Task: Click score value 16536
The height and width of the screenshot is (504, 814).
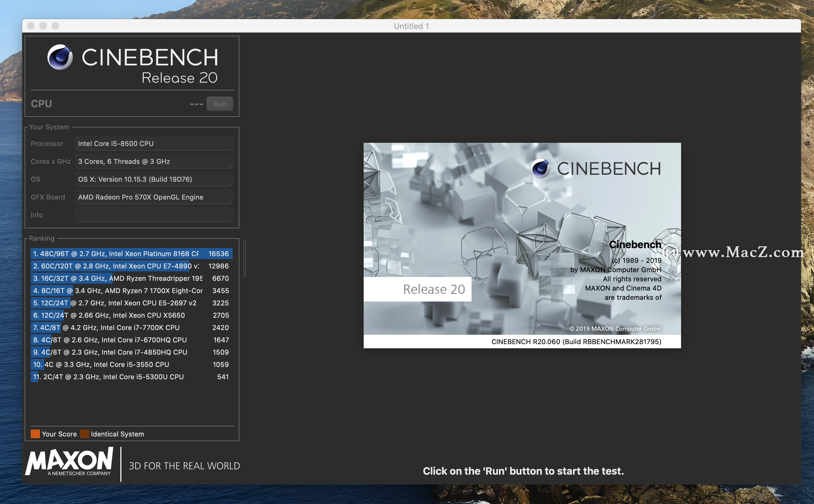Action: tap(218, 253)
